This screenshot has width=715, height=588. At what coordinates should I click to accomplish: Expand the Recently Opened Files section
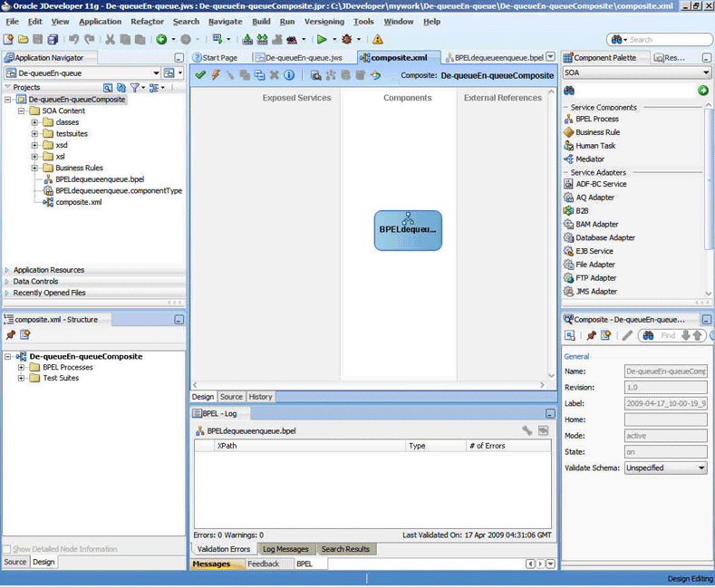7,293
